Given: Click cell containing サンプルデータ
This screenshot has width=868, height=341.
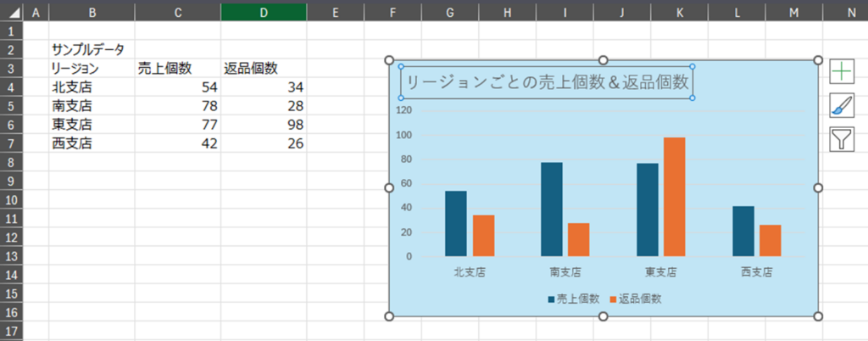Looking at the screenshot, I should (88, 49).
